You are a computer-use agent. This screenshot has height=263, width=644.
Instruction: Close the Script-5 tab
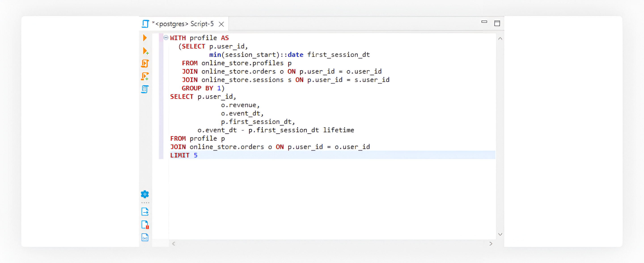(x=221, y=24)
